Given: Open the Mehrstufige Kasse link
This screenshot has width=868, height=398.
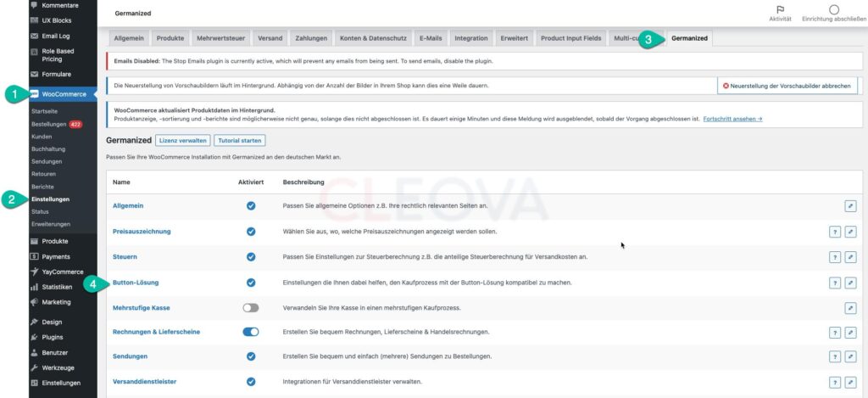Looking at the screenshot, I should pos(142,308).
